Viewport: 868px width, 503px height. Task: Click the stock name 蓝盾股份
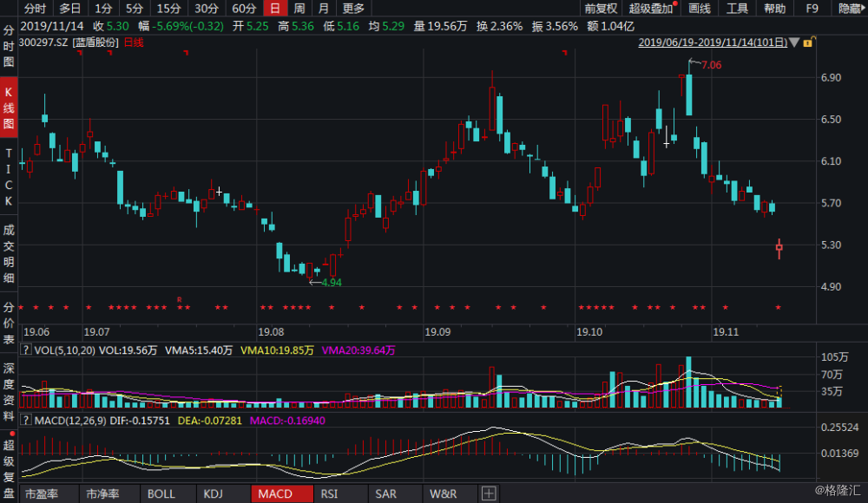pyautogui.click(x=95, y=42)
